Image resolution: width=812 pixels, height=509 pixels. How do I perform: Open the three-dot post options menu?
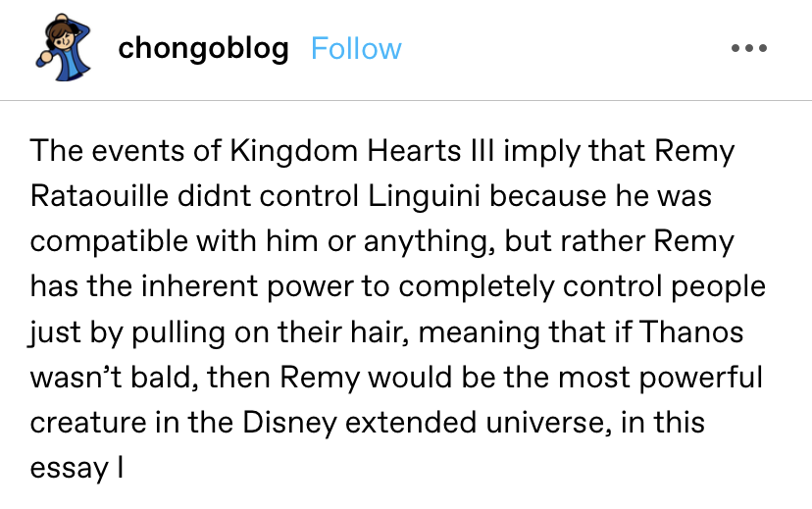(749, 48)
